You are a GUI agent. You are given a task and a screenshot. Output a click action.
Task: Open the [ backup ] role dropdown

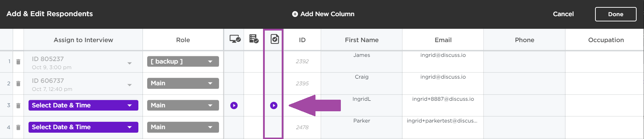point(183,61)
